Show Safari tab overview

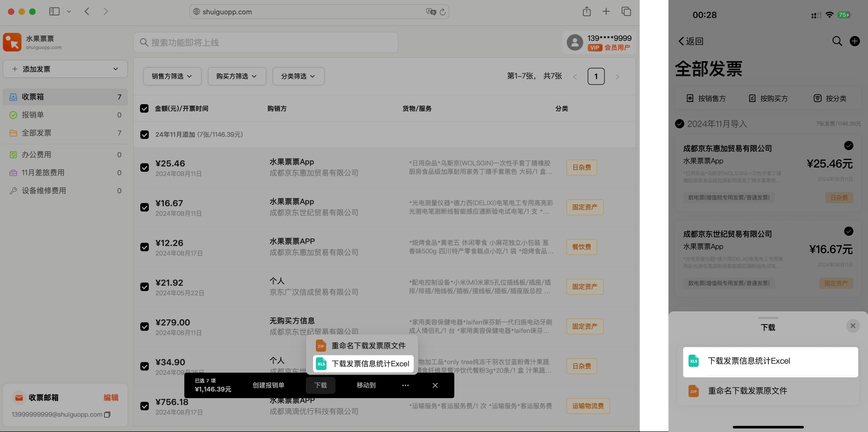[626, 11]
